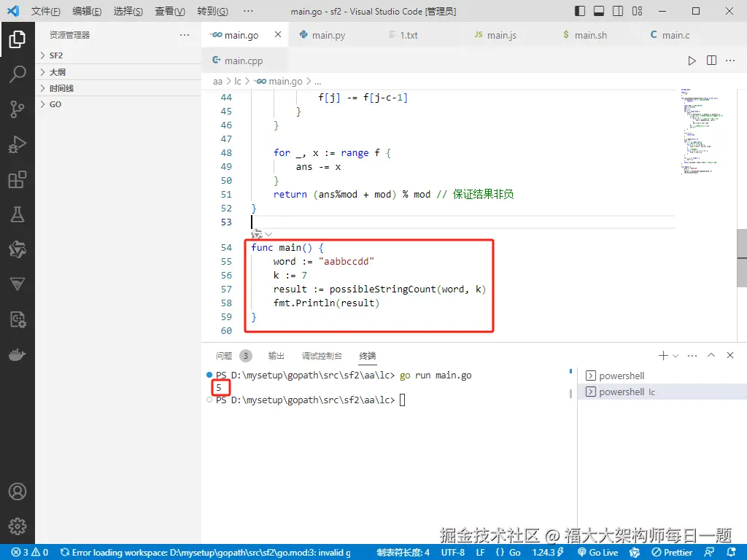Open the Accounts menu icon
Viewport: 747px width, 560px height.
(18, 491)
